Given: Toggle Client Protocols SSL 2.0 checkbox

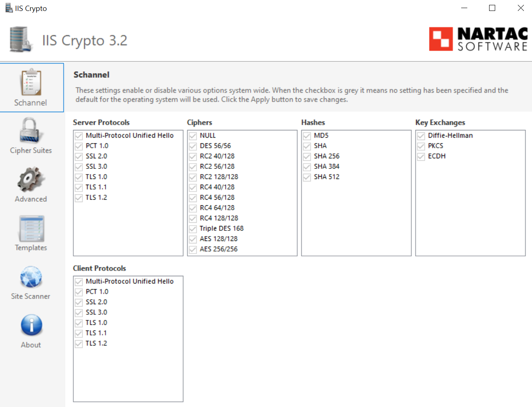Looking at the screenshot, I should point(79,302).
